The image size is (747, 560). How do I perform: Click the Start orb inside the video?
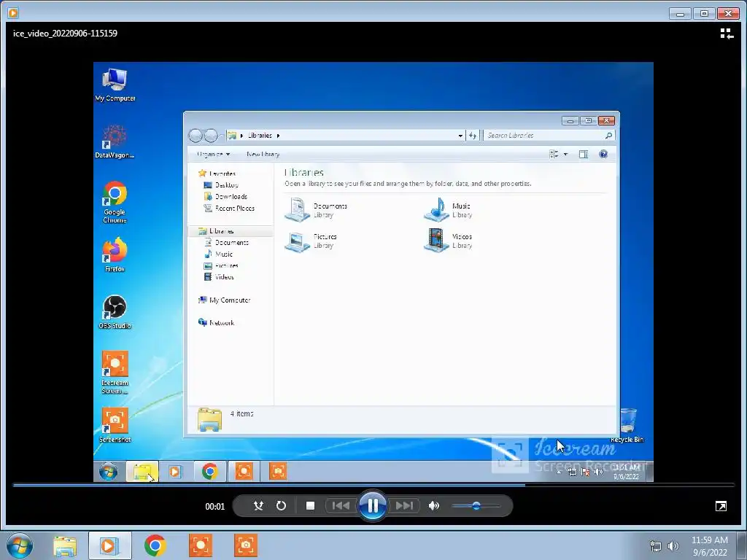pyautogui.click(x=109, y=472)
